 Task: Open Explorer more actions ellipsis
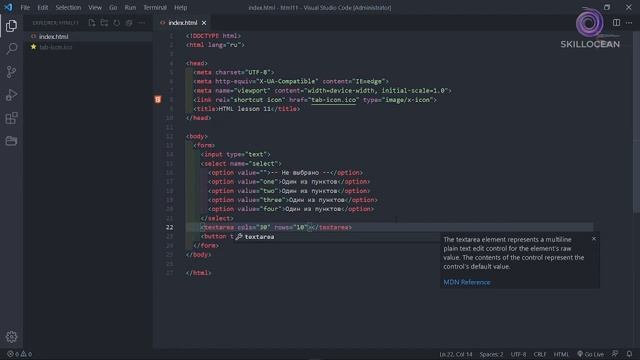(x=142, y=23)
